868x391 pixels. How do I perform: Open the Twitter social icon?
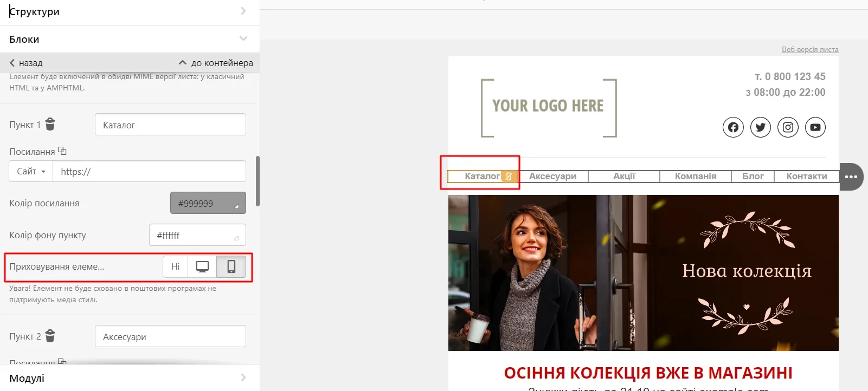(x=761, y=127)
